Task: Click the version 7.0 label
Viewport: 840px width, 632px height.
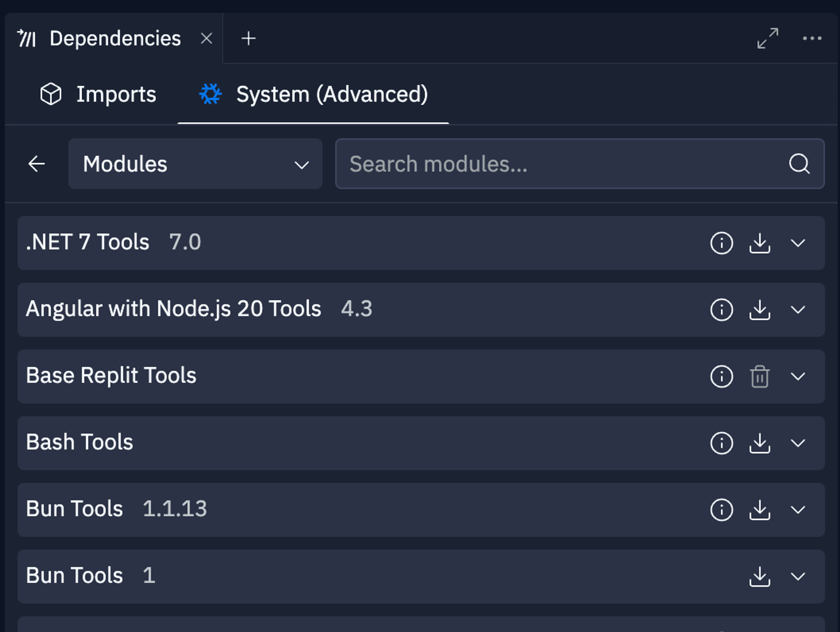Action: pos(185,242)
